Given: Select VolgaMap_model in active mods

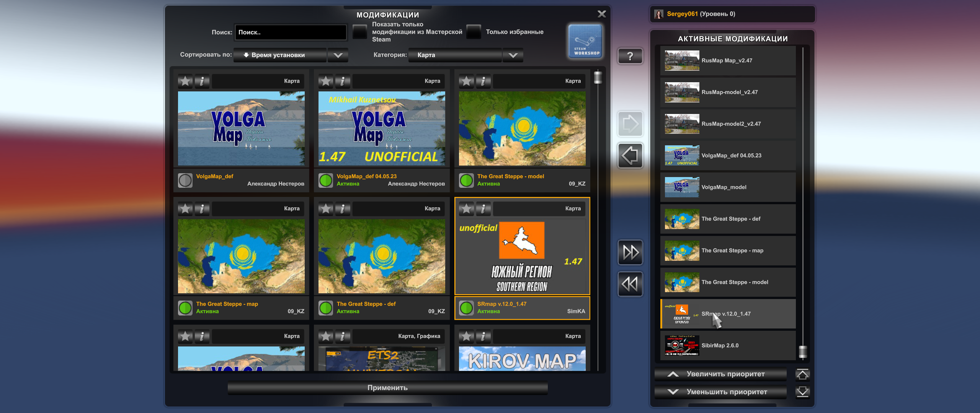Looking at the screenshot, I should [x=728, y=187].
